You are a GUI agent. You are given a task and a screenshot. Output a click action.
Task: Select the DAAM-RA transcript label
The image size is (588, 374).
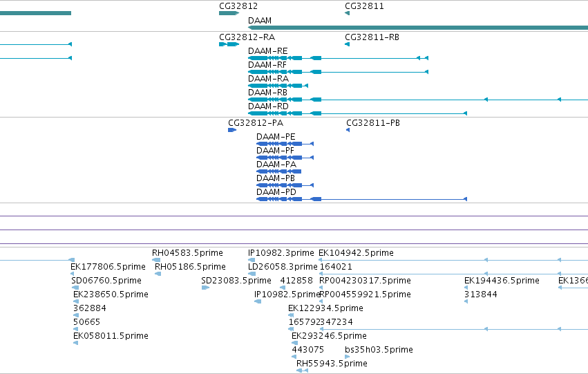coord(268,79)
